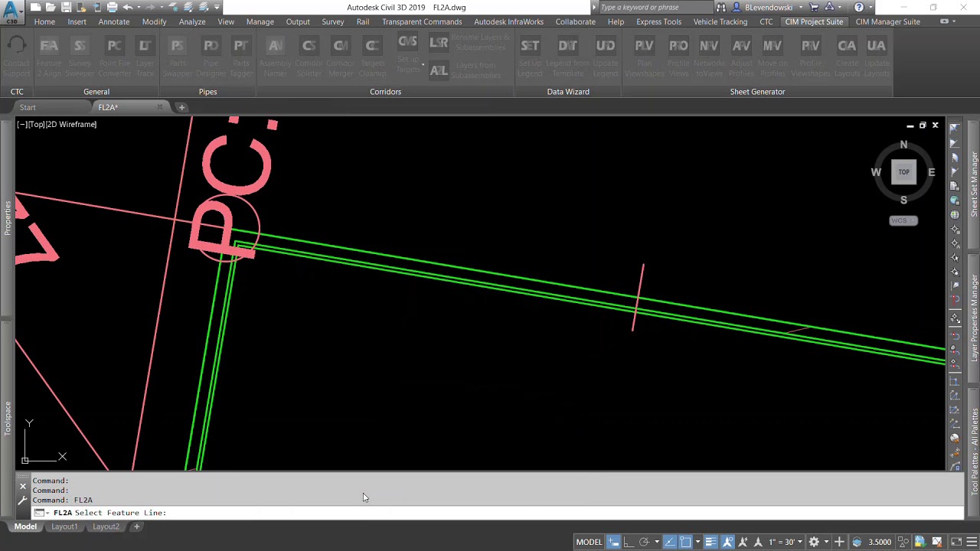Click the Update Legend tool
The image size is (980, 551).
point(605,57)
